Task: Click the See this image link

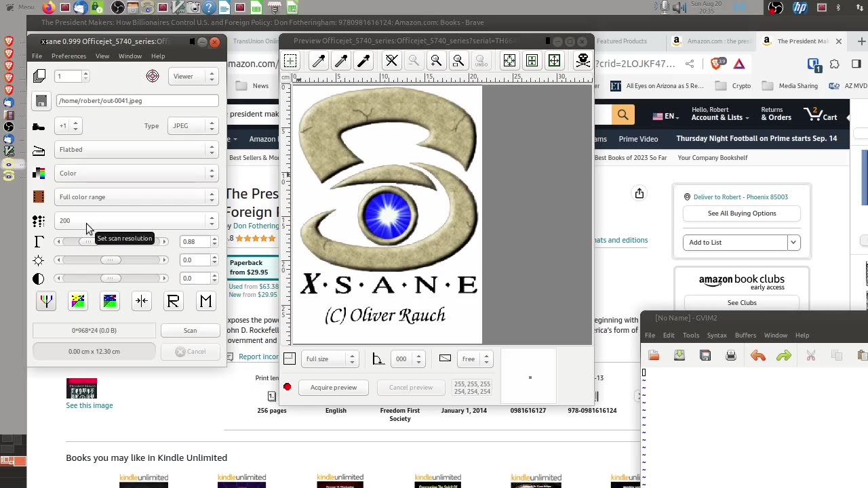Action: coord(90,405)
